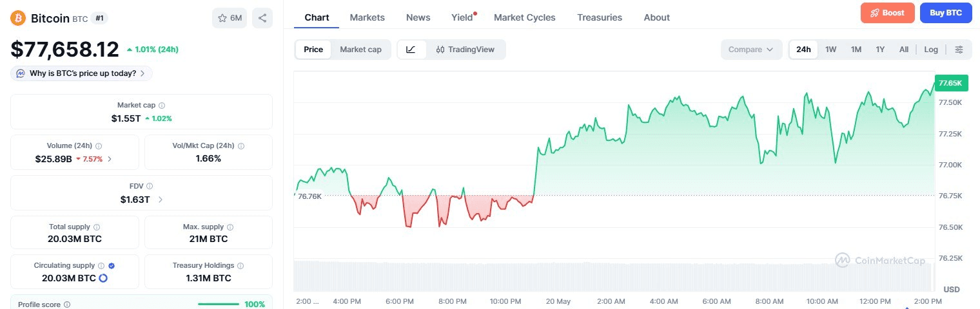Set chart range to 24h
The height and width of the screenshot is (309, 980).
[x=803, y=50]
